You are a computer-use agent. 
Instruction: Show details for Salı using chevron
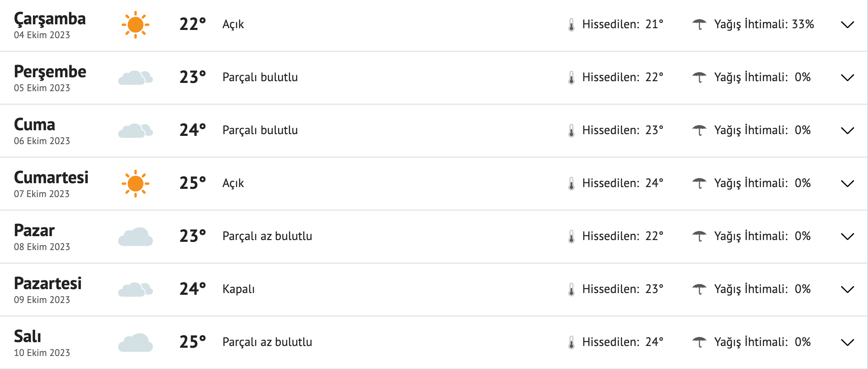click(847, 343)
